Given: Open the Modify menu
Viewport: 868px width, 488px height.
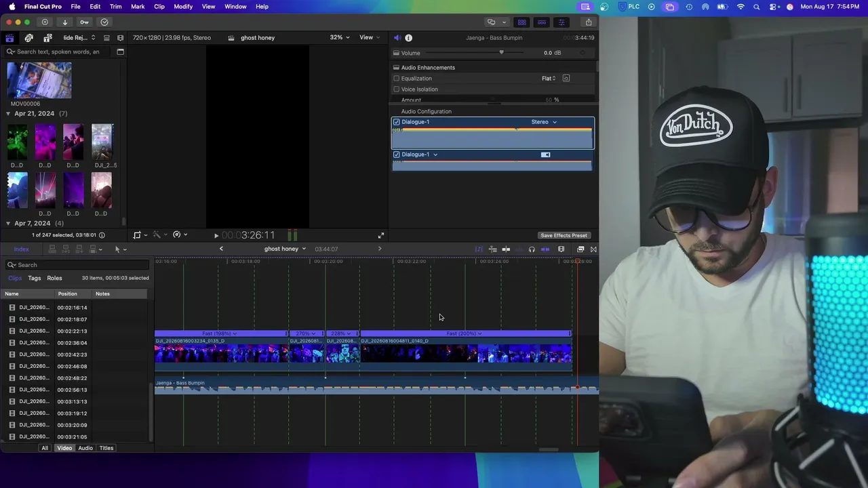Looking at the screenshot, I should pyautogui.click(x=183, y=7).
